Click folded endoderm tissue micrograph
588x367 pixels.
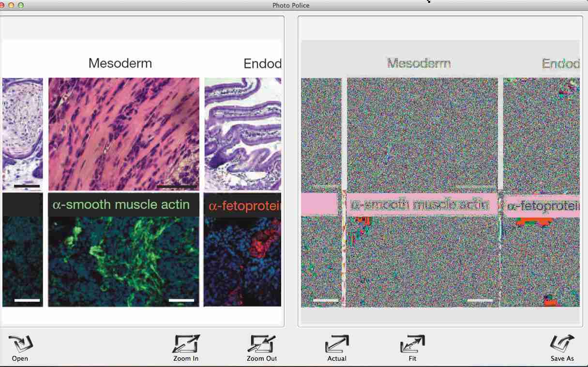tap(242, 134)
